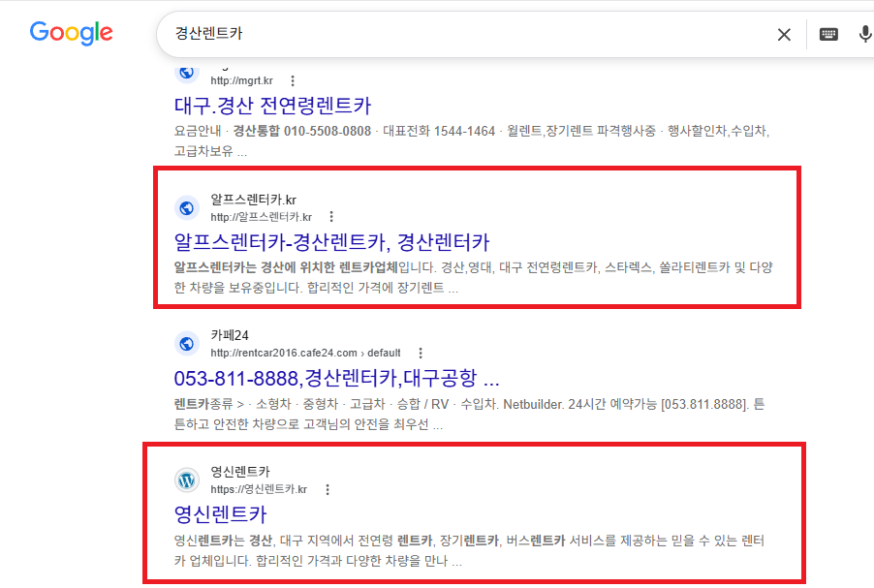The image size is (874, 588).
Task: Open 알프스렌터카-경산렌트카, 경산렌터카 result title
Action: coord(331,242)
